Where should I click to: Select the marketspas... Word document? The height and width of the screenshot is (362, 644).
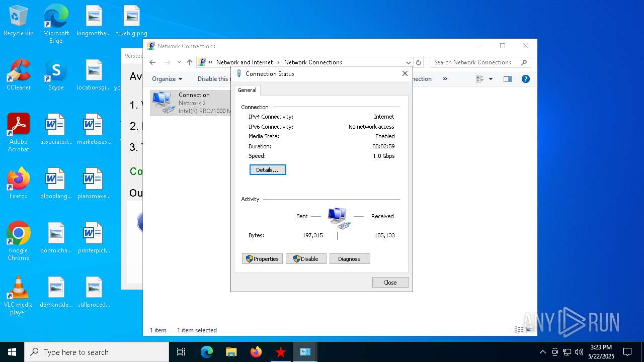[94, 129]
